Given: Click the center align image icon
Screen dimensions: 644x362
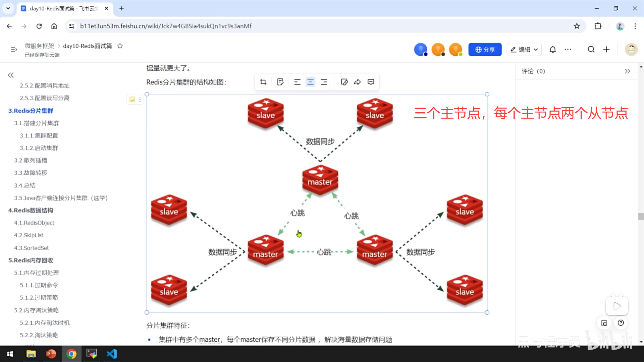Looking at the screenshot, I should 311,82.
